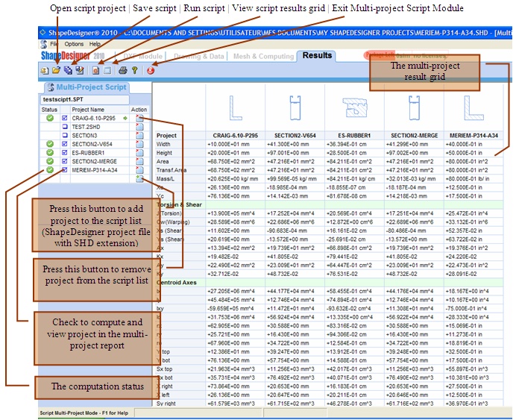
Task: Check the SECTION3 project checkbox
Action: pyautogui.click(x=65, y=135)
